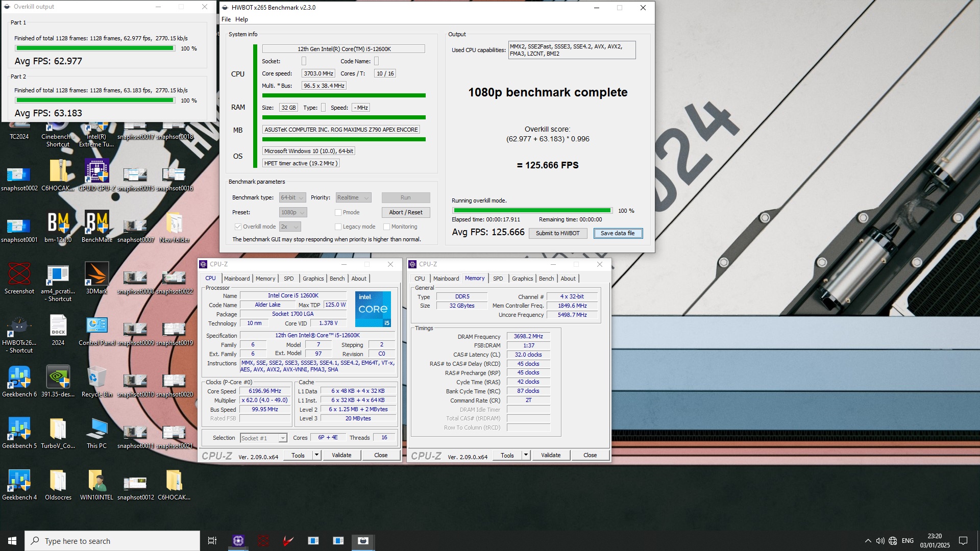Open the am4_pcrati Shortcut icon
This screenshot has height=551, width=980.
point(58,282)
